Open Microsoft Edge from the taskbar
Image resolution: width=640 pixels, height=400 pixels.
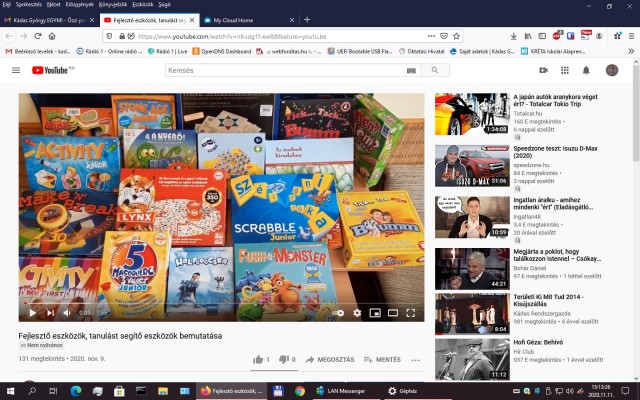tap(76, 391)
